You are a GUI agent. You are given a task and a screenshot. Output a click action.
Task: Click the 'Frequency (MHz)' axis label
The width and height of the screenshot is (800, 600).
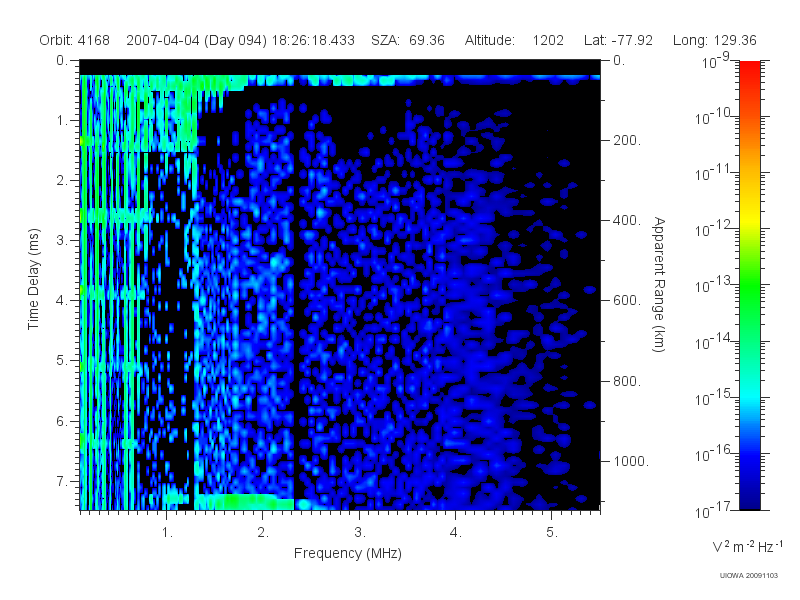[x=347, y=553]
